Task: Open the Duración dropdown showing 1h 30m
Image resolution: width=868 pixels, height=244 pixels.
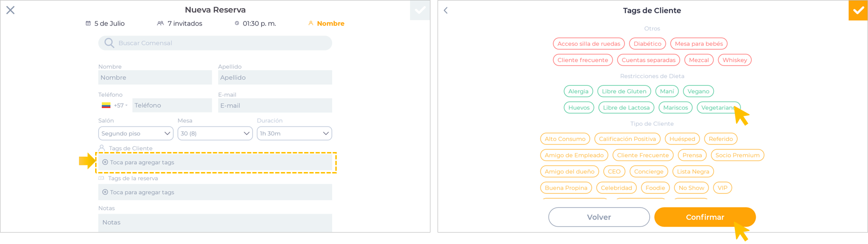Action: (294, 133)
